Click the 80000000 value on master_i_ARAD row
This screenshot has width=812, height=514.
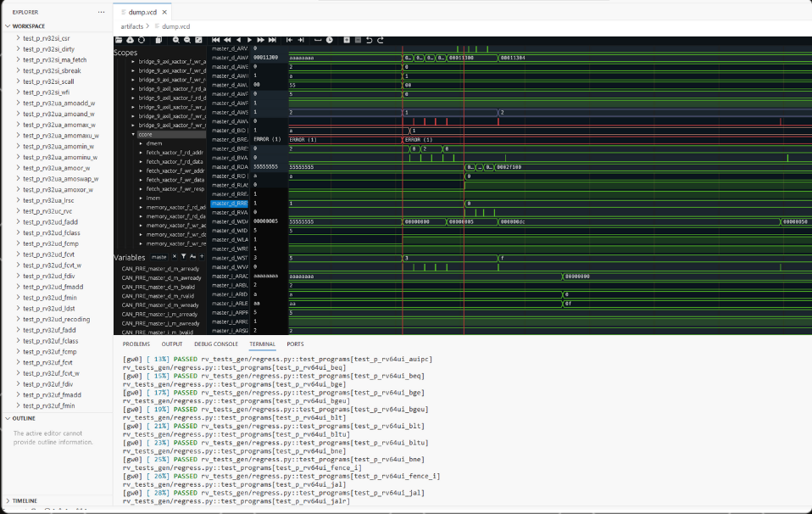pyautogui.click(x=577, y=277)
